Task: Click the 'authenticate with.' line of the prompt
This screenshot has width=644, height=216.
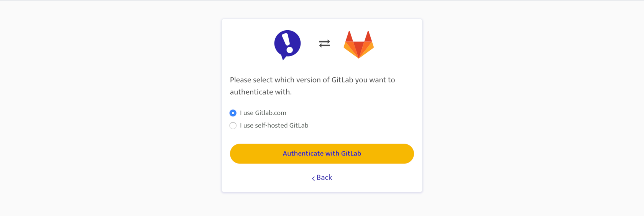Action: (x=261, y=92)
